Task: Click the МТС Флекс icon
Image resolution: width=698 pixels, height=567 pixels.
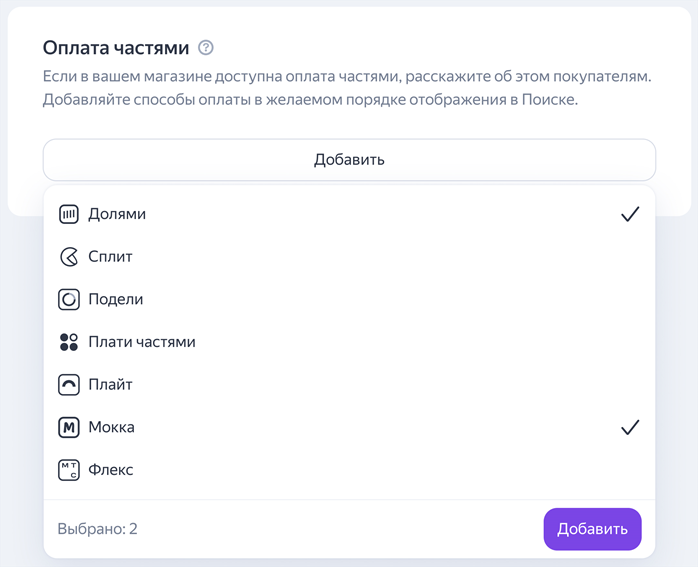Action: 69,470
